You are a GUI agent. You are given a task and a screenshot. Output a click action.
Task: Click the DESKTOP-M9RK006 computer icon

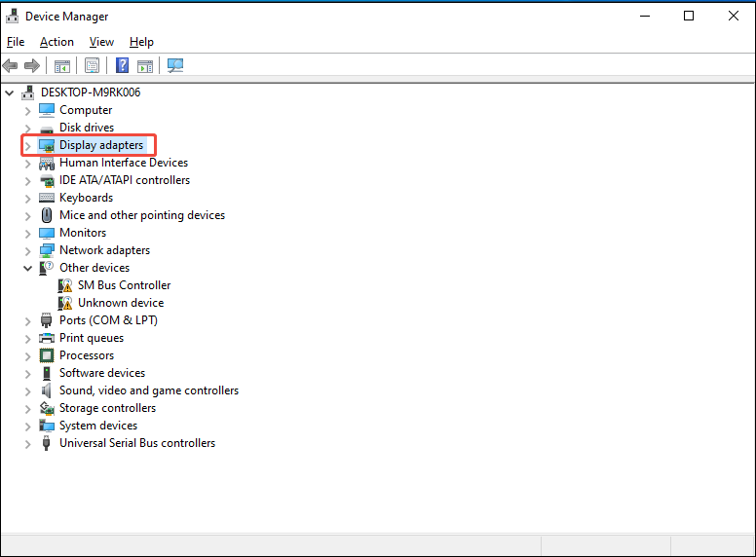28,93
